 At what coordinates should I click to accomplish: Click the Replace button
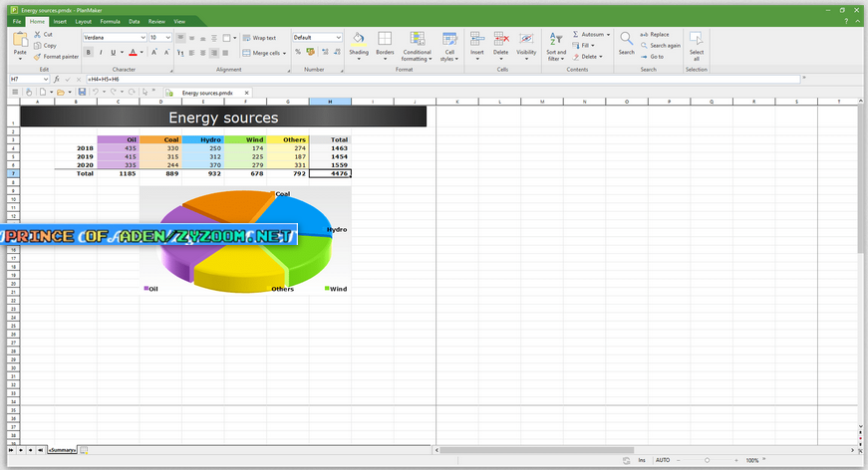[x=655, y=34]
